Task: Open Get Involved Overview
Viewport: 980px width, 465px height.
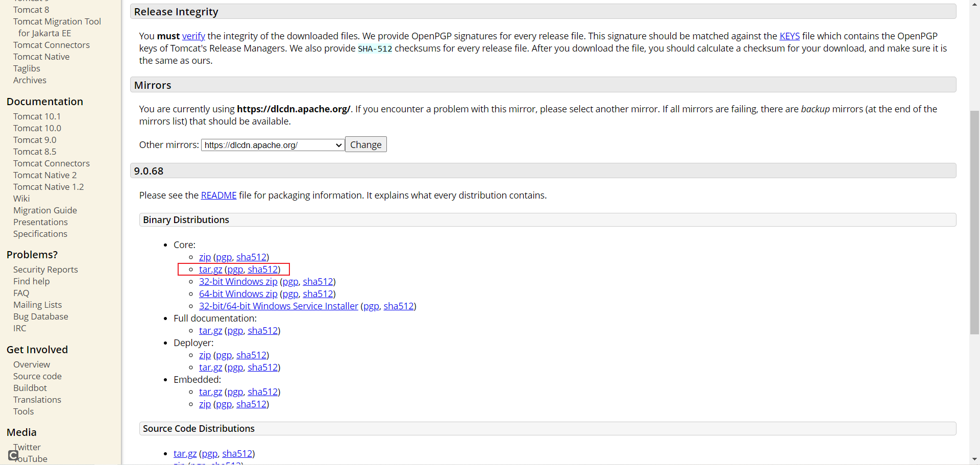Action: pos(32,364)
